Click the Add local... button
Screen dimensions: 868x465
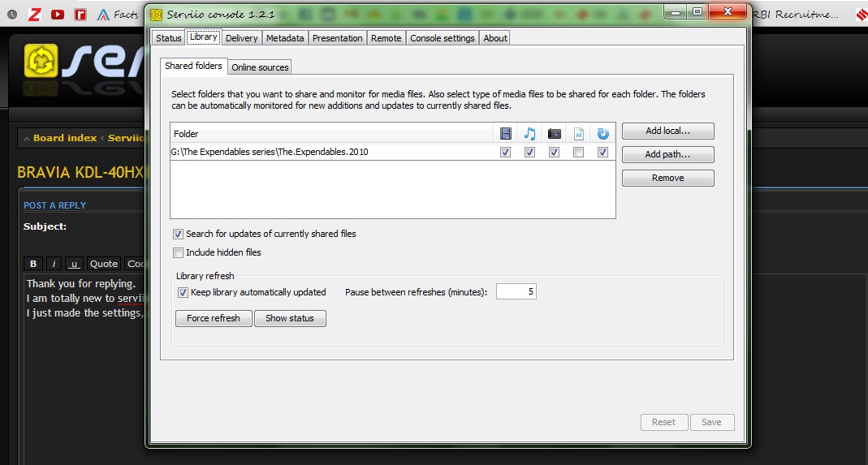click(x=667, y=131)
